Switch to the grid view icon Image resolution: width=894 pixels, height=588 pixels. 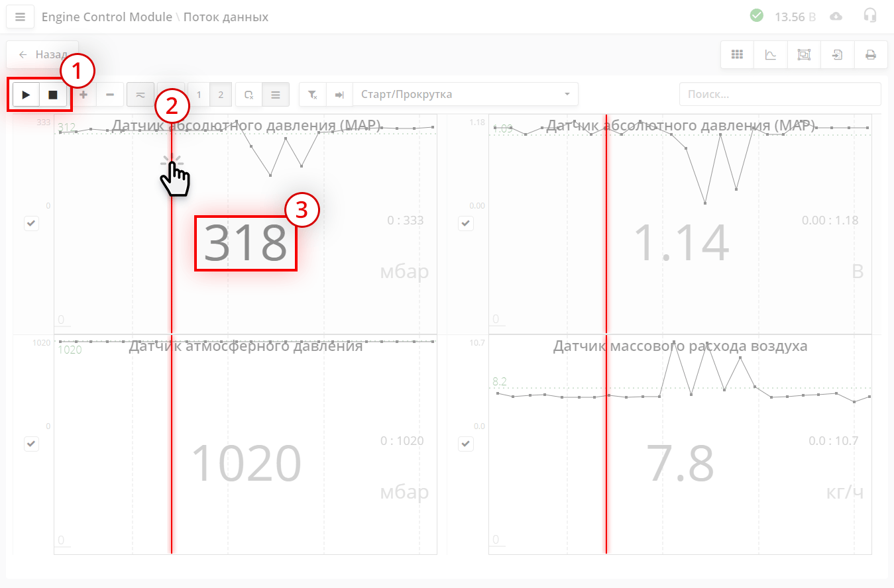pos(737,55)
